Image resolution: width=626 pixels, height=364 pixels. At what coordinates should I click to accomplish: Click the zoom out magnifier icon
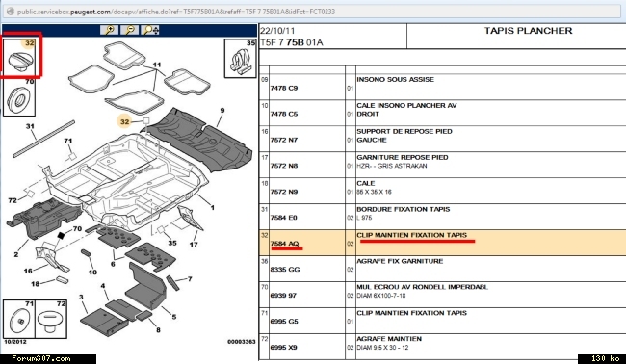pos(129,30)
